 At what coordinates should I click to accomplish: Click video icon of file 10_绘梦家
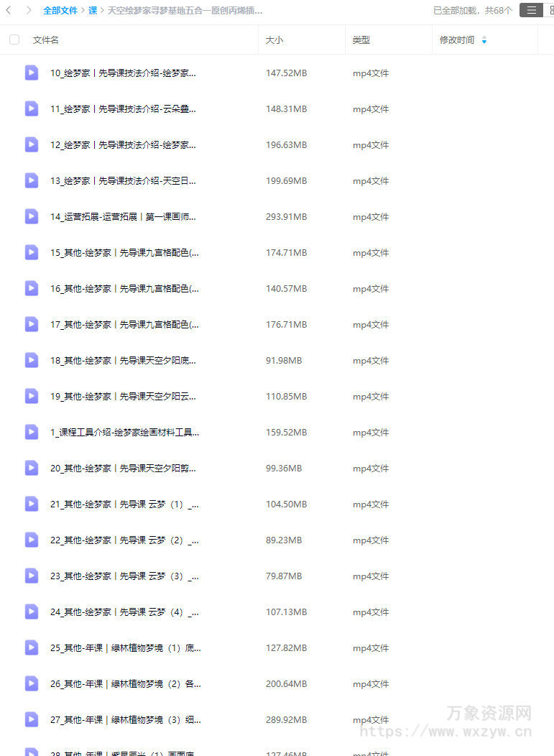(x=32, y=73)
